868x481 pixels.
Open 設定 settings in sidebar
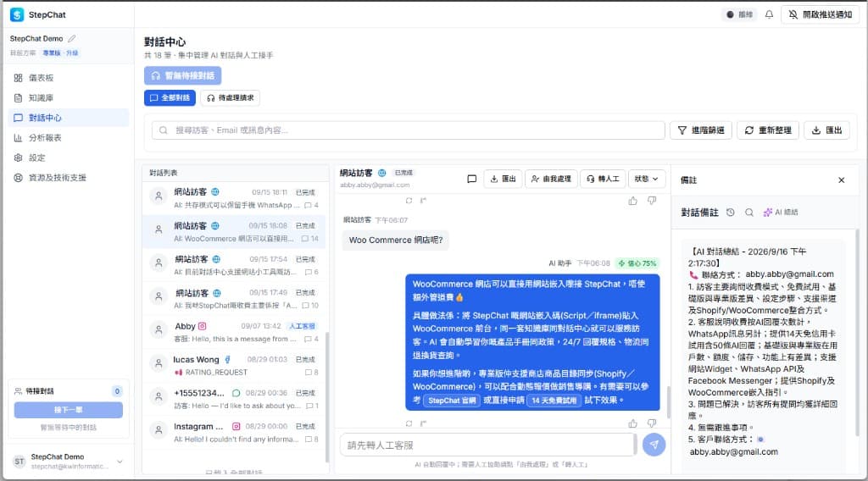[70, 158]
